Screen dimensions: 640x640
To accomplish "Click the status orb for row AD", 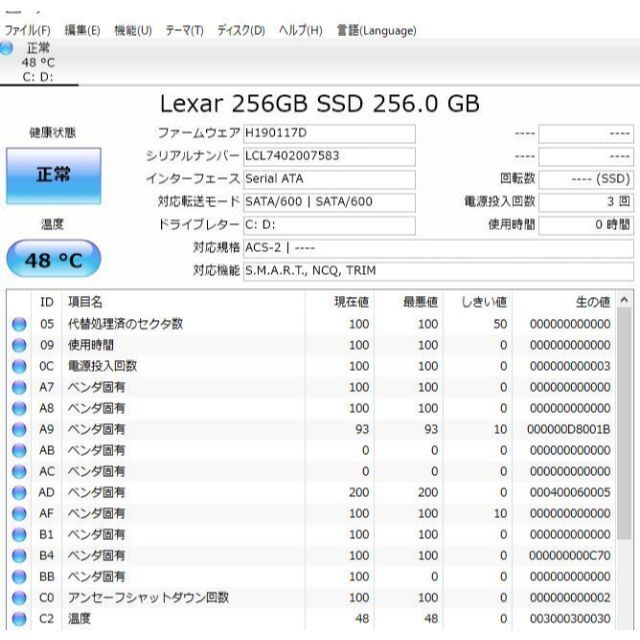I will point(19,493).
